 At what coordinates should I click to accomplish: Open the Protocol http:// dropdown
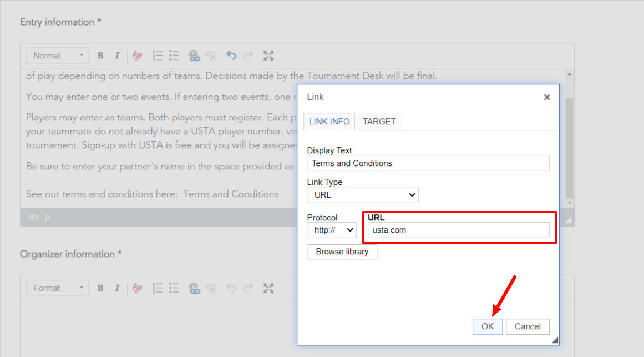click(332, 230)
